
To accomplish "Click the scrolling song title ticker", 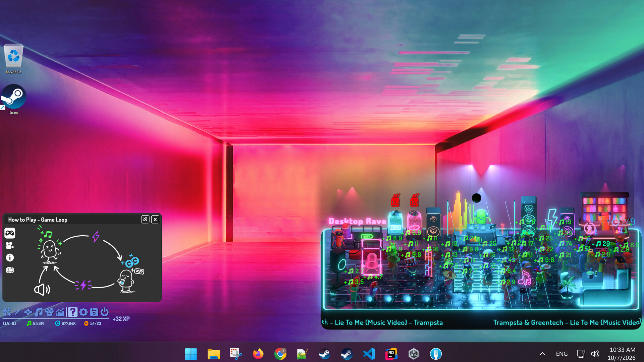I will 481,322.
